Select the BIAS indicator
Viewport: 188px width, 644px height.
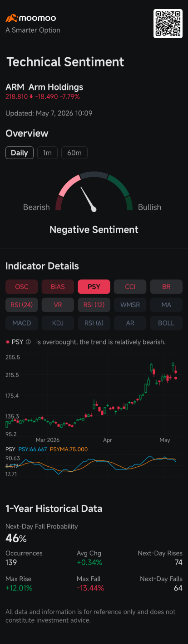(x=58, y=287)
